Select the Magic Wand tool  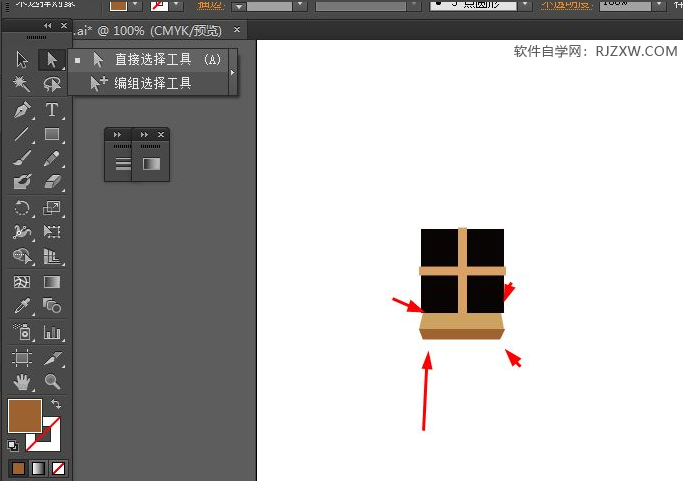22,84
